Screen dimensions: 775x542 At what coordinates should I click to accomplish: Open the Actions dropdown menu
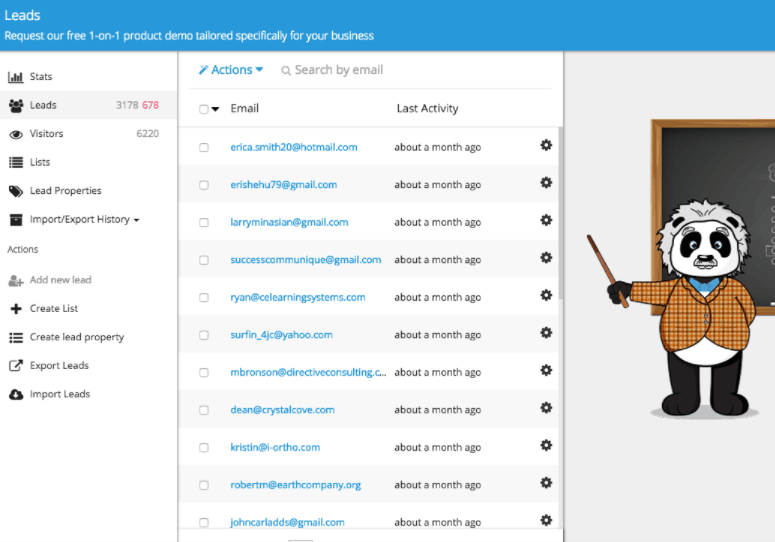click(231, 70)
